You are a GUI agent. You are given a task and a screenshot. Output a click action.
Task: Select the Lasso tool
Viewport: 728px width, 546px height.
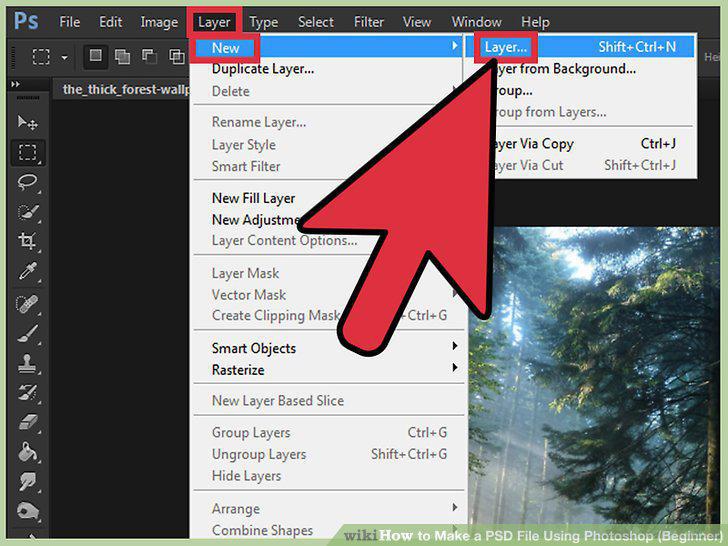coord(27,182)
